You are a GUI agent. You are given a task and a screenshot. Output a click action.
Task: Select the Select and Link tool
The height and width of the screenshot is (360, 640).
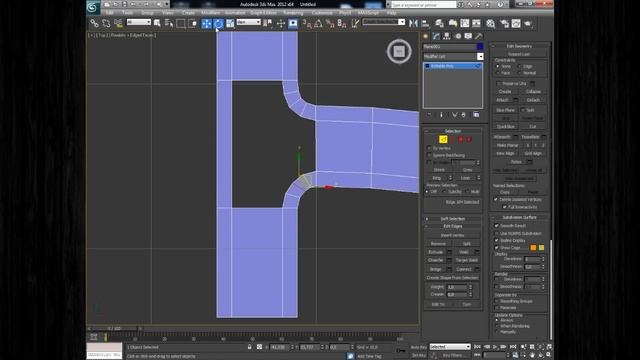click(94, 23)
